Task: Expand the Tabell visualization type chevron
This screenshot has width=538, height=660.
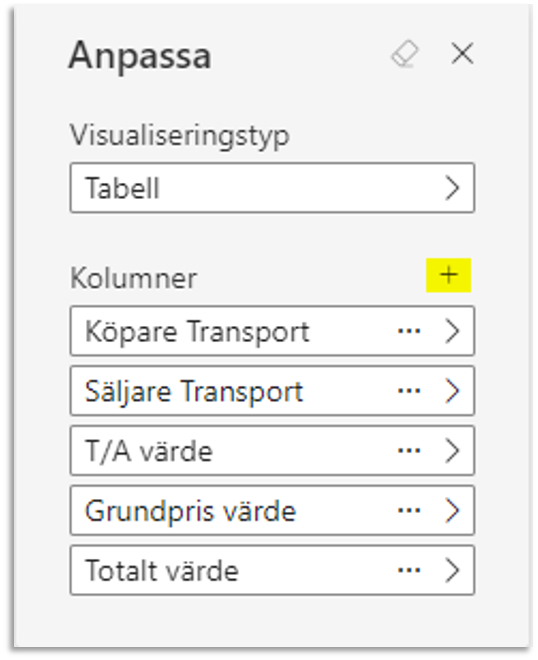Action: 452,188
